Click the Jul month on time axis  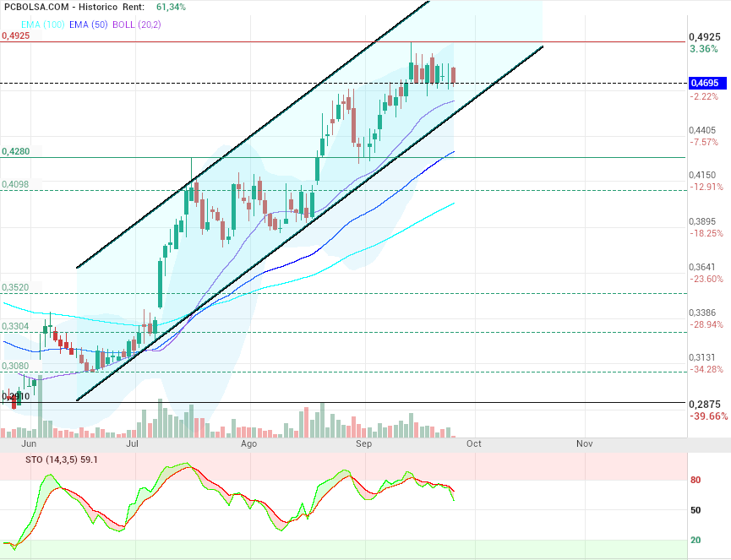tap(132, 443)
